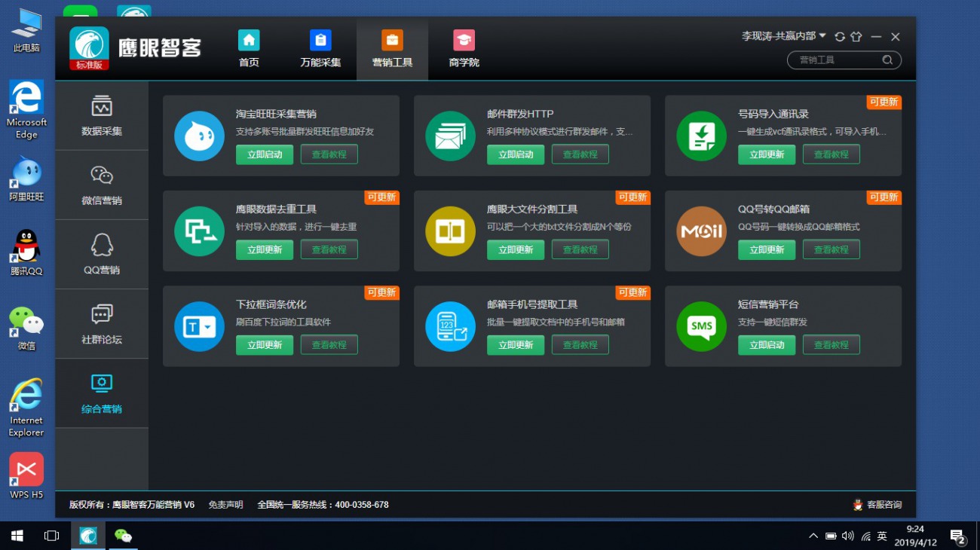View tutorial for 号码导入通讯录
Image resolution: width=980 pixels, height=550 pixels.
831,154
